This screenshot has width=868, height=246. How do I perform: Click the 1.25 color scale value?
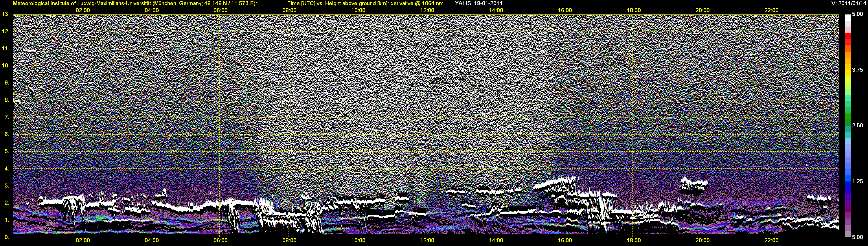(858, 181)
